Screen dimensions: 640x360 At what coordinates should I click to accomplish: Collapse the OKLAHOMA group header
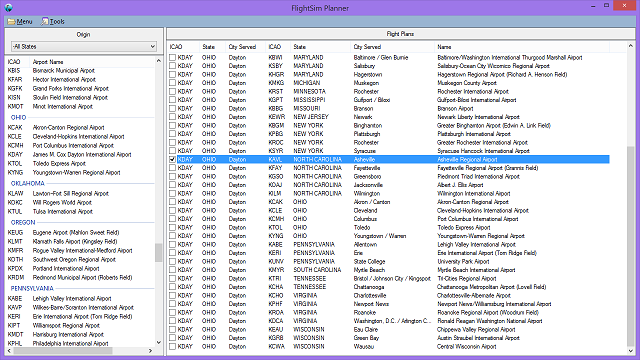pyautogui.click(x=28, y=183)
